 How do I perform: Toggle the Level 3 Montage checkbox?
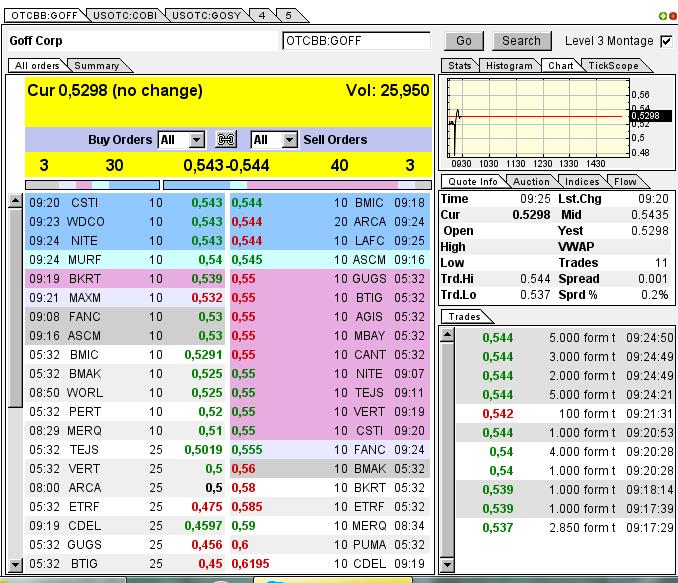pos(666,41)
